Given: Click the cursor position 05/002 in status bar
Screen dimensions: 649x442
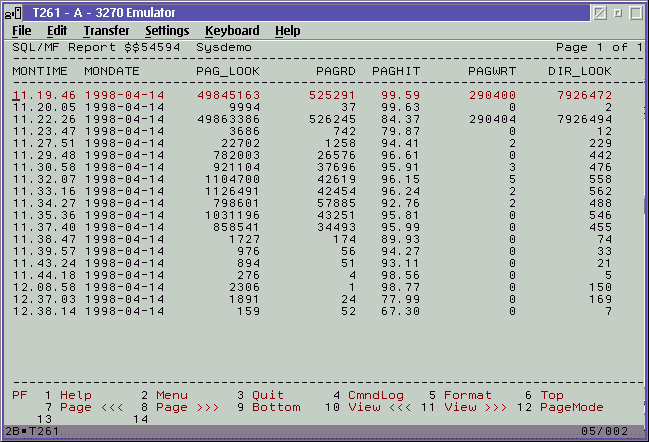Looking at the screenshot, I should click(x=604, y=431).
